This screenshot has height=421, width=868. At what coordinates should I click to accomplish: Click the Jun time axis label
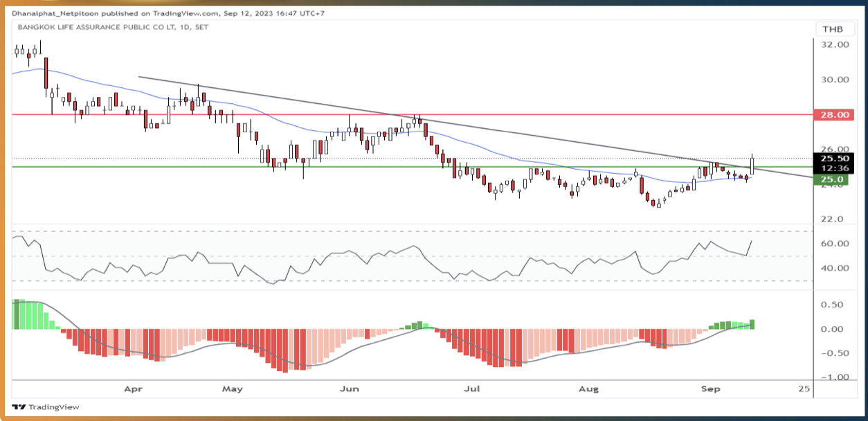(350, 389)
